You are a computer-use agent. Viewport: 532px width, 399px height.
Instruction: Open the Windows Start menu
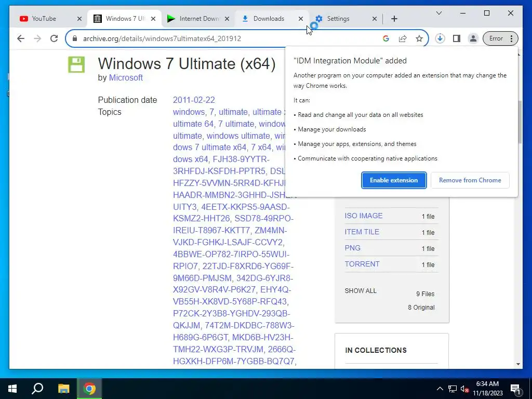click(x=12, y=389)
